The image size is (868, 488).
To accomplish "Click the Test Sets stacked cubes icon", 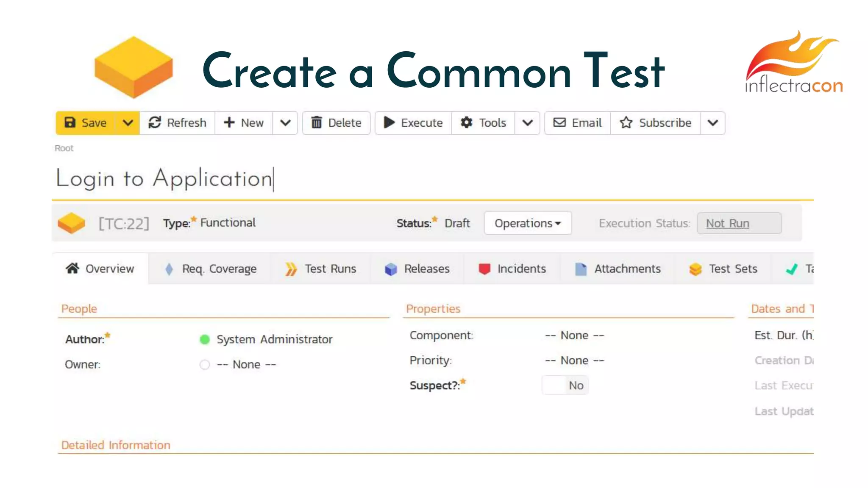I will click(x=696, y=269).
